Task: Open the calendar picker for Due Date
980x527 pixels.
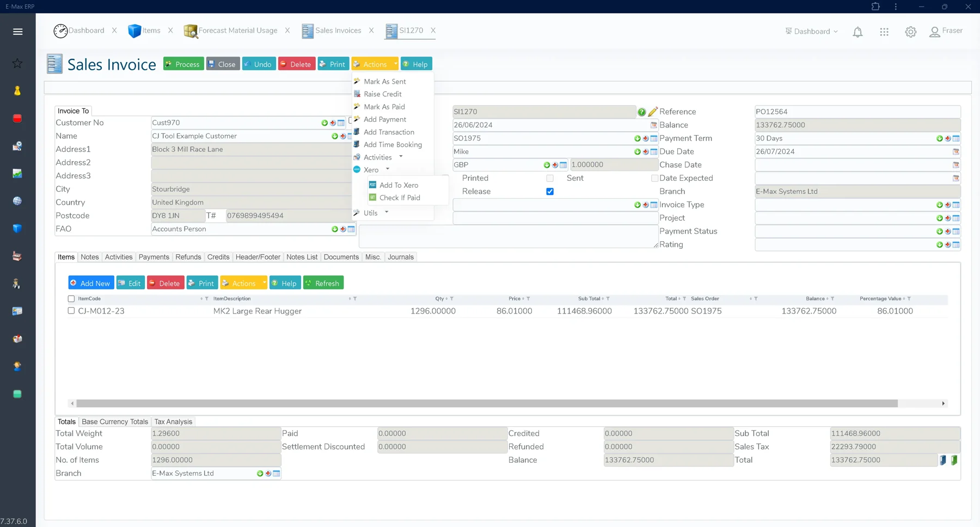Action: click(x=955, y=152)
